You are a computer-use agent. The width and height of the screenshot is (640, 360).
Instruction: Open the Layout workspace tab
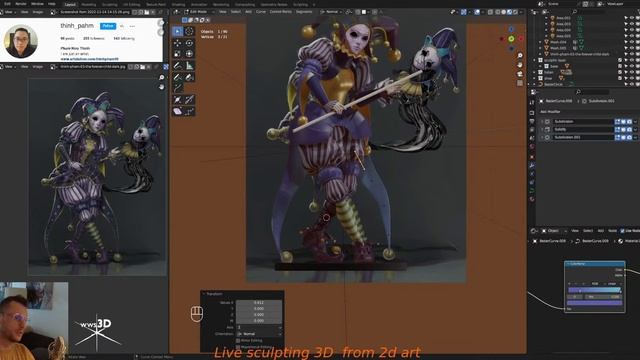pos(70,4)
